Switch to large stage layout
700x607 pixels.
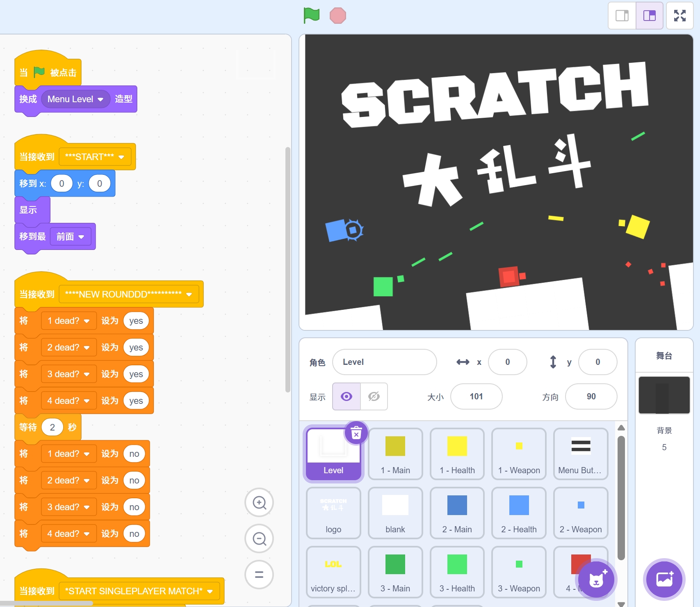tap(650, 16)
